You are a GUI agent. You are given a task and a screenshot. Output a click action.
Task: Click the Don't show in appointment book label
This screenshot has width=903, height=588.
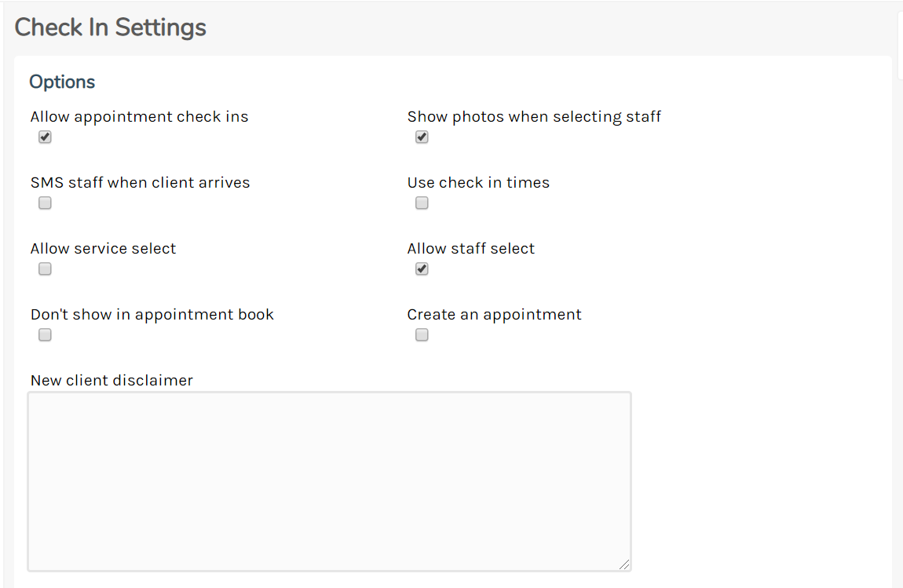[152, 314]
